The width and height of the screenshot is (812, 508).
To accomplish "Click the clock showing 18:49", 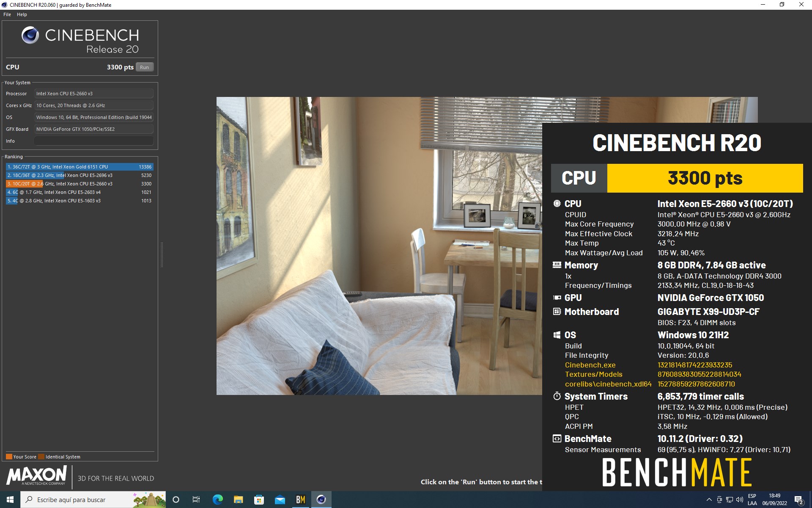I will coord(775,500).
